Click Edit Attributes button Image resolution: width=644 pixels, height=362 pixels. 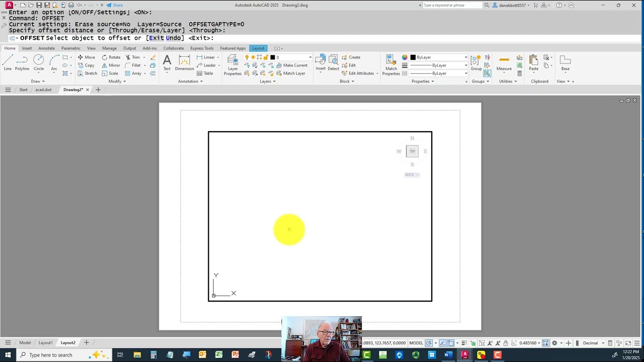click(358, 73)
